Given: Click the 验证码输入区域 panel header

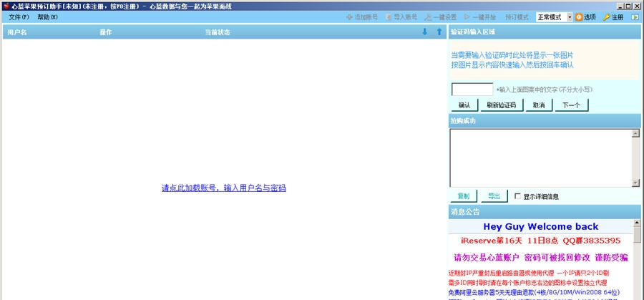Looking at the screenshot, I should coord(545,32).
